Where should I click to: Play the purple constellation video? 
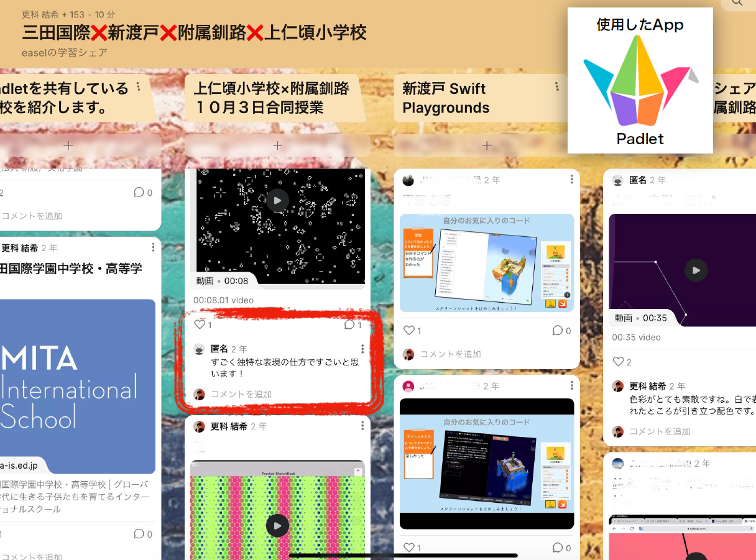(696, 270)
